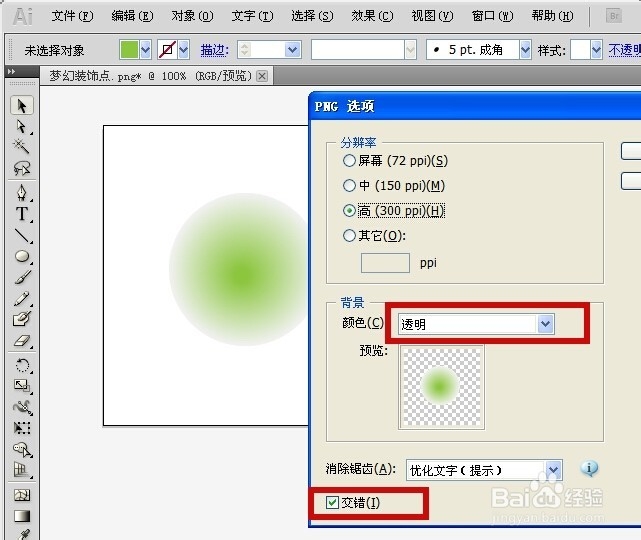
Task: Click the info icon beside anti-aliasing
Action: pyautogui.click(x=589, y=468)
